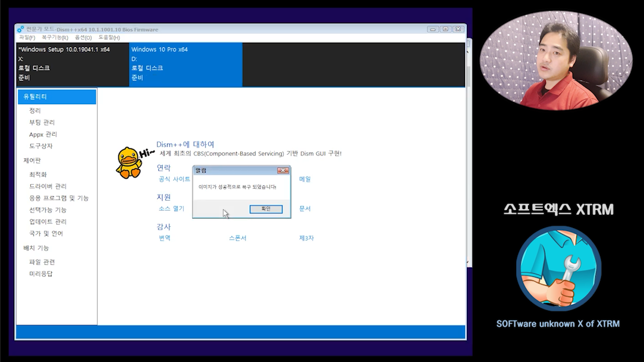Open 파일 관련 in the sidebar

pos(42,262)
